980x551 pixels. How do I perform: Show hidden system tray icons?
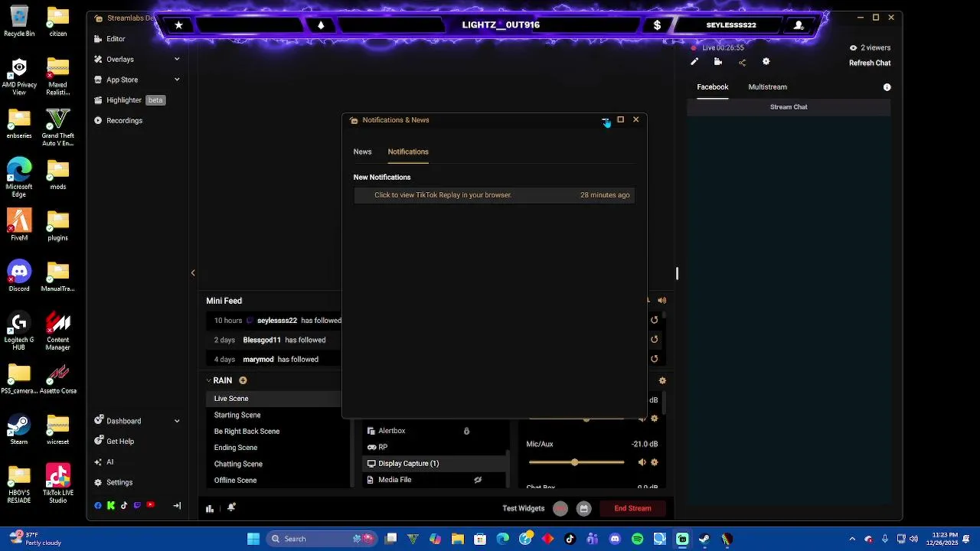tap(852, 539)
